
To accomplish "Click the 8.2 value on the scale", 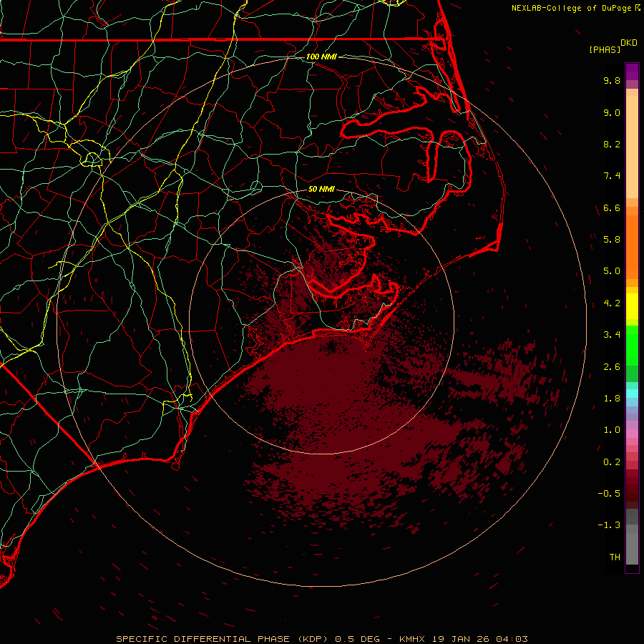I will [612, 144].
